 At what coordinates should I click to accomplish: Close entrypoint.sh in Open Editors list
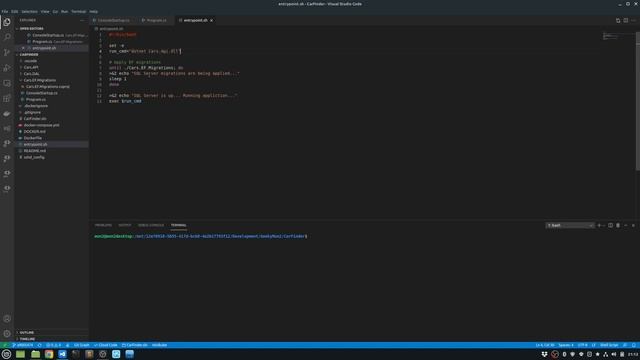point(23,48)
